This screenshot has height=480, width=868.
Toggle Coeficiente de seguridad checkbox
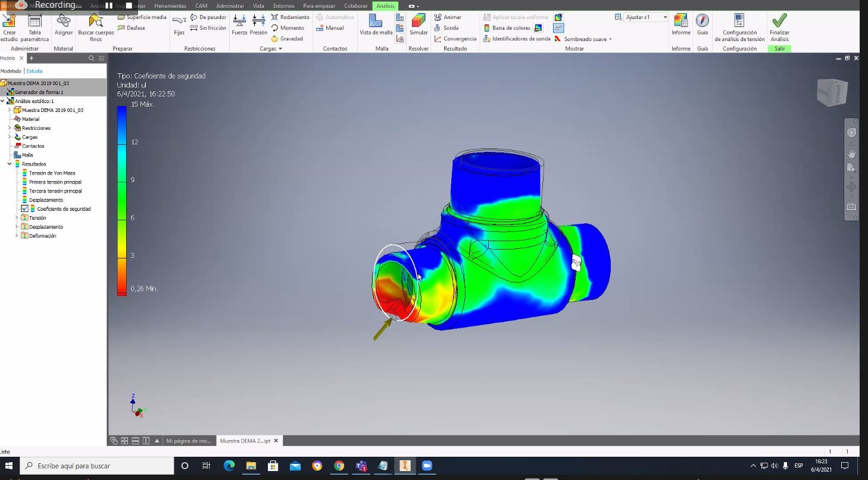[24, 209]
